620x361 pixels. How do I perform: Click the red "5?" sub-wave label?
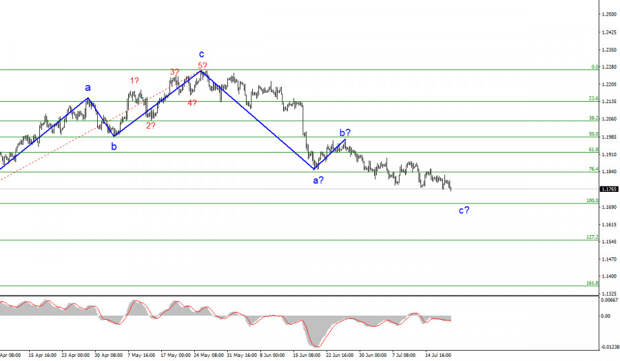pos(202,65)
